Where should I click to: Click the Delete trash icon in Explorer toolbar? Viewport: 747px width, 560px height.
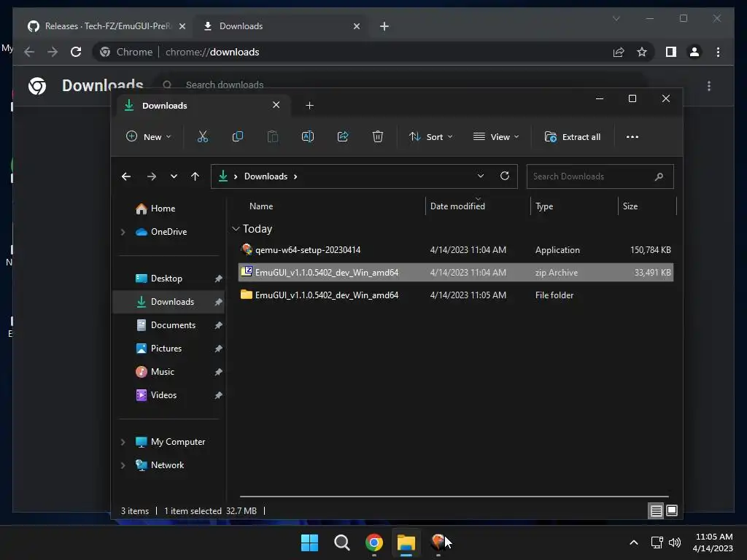[x=377, y=136]
